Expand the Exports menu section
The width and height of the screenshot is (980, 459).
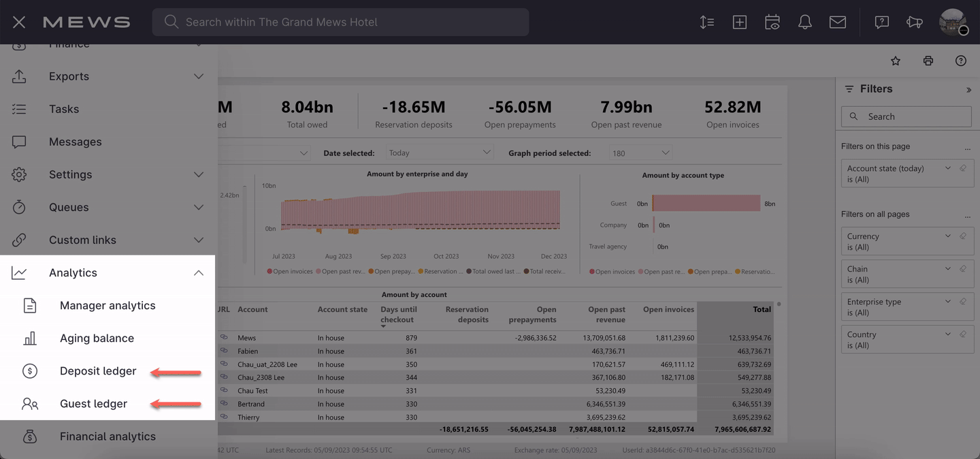tap(199, 76)
